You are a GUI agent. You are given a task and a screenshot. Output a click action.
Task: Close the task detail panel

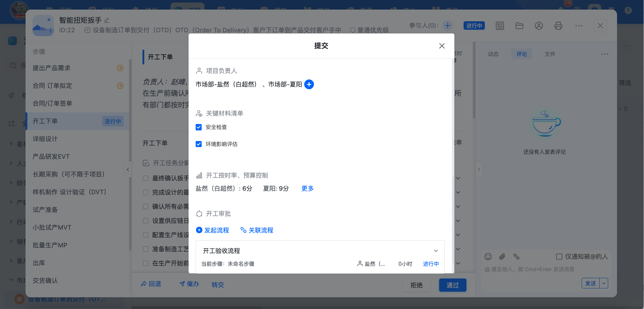(600, 26)
